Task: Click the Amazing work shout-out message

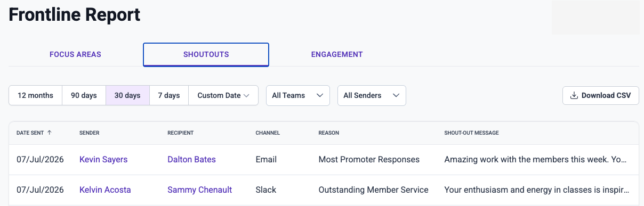Action: point(537,159)
